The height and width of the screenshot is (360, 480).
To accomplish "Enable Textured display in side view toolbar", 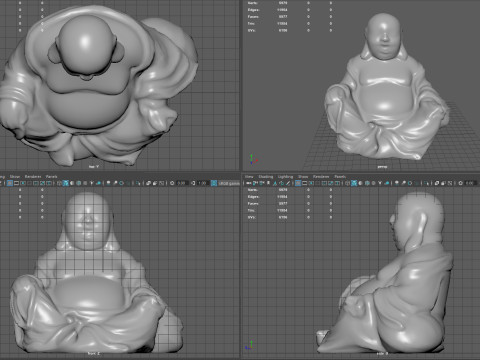I will coord(373,183).
